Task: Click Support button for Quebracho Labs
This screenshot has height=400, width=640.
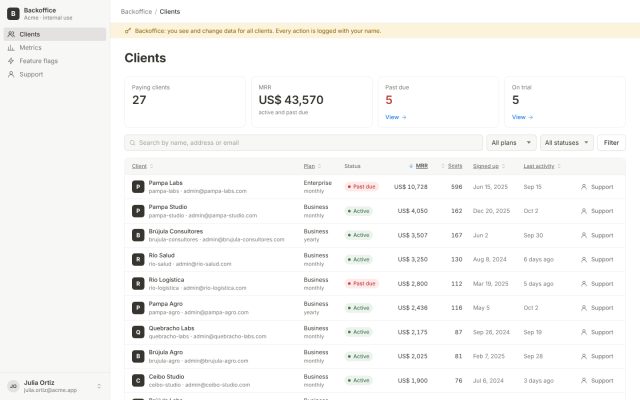Action: point(597,332)
